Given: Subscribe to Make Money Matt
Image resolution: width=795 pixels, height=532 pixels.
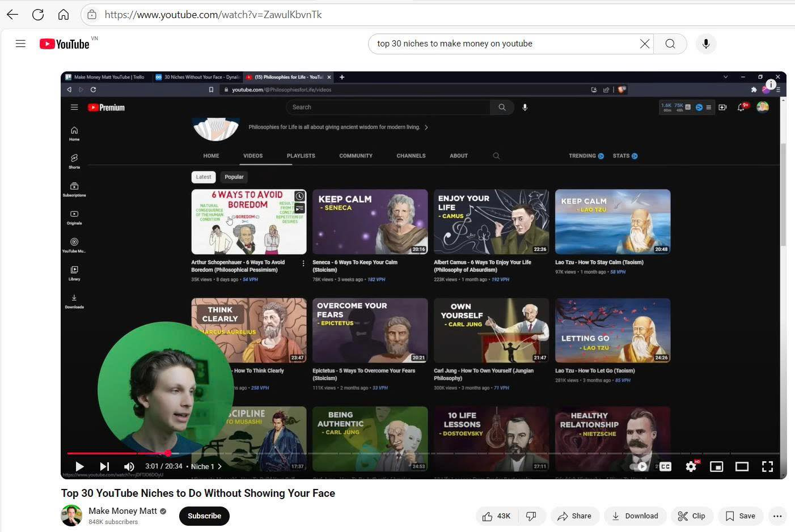Looking at the screenshot, I should pos(204,516).
